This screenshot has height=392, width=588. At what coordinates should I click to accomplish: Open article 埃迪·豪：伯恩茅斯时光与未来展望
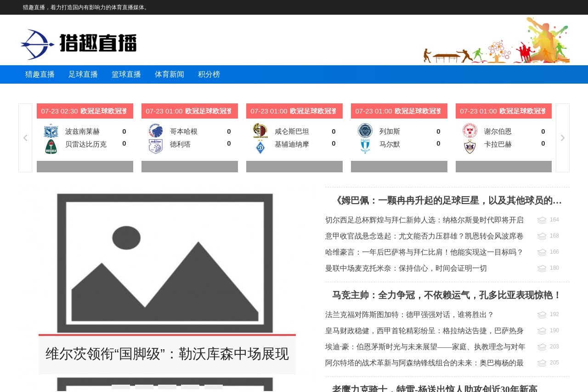point(425,347)
